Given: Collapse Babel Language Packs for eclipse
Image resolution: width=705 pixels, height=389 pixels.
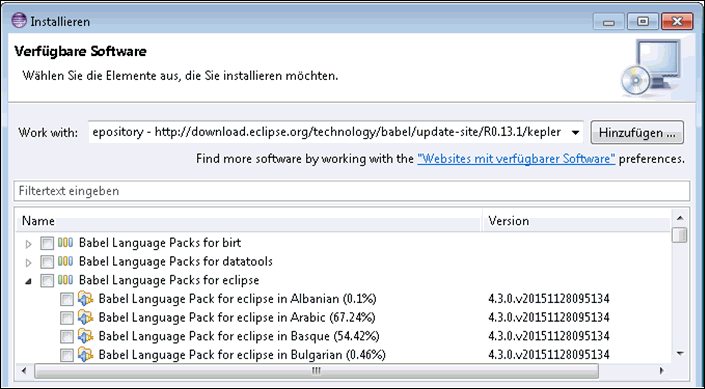Looking at the screenshot, I should click(x=29, y=282).
